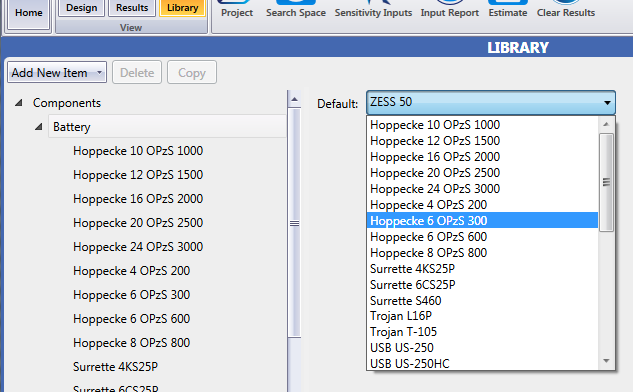Collapse the Components tree node
This screenshot has height=392, width=633.
(18, 103)
